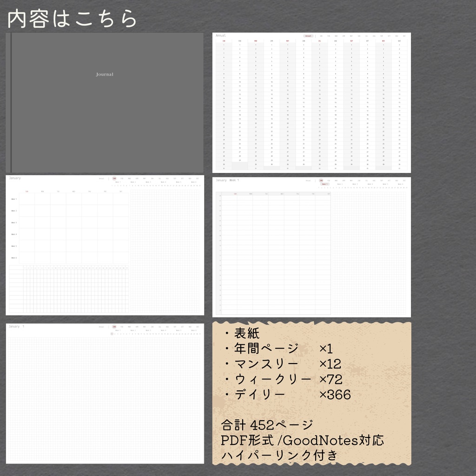Click the 表紙 list item

246,333
